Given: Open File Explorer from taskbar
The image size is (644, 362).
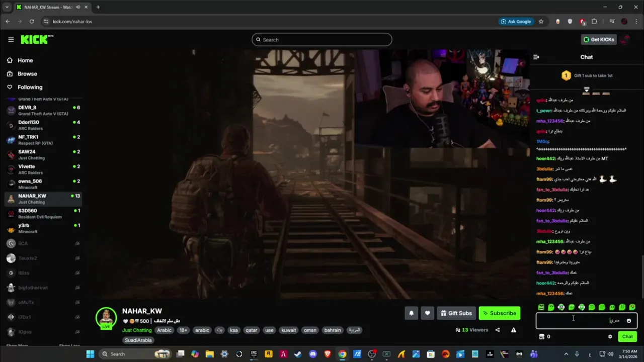Looking at the screenshot, I should 210,354.
